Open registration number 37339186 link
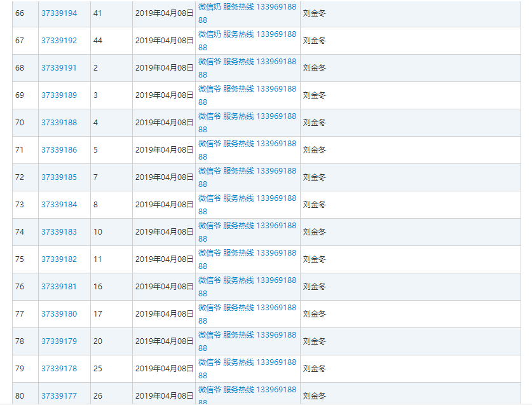The width and height of the screenshot is (532, 405). click(x=59, y=149)
